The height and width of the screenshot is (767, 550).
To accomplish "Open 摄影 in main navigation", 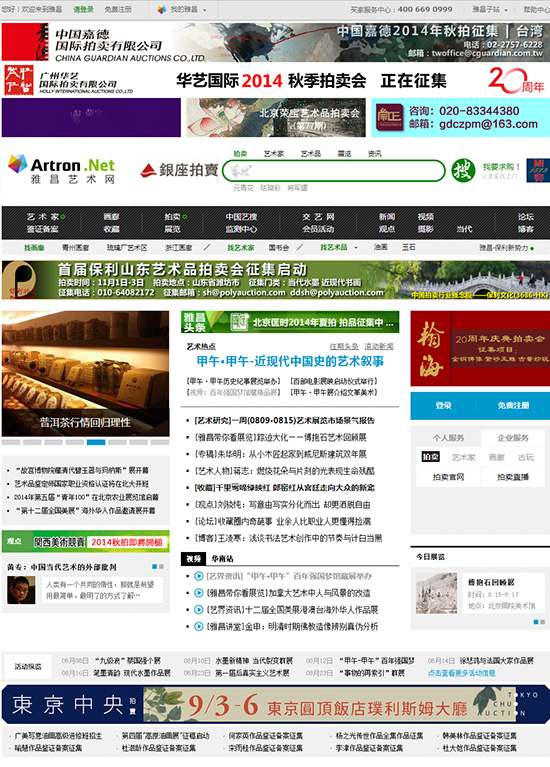I will [x=425, y=229].
